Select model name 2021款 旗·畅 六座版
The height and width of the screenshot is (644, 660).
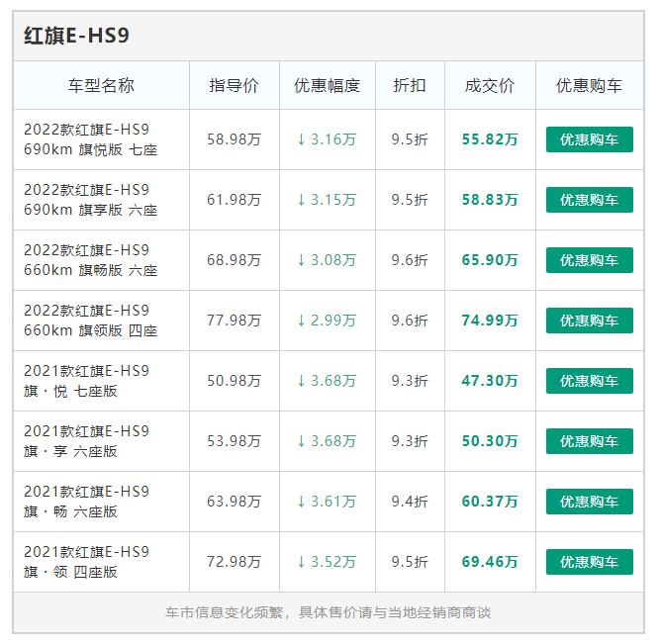[86, 502]
